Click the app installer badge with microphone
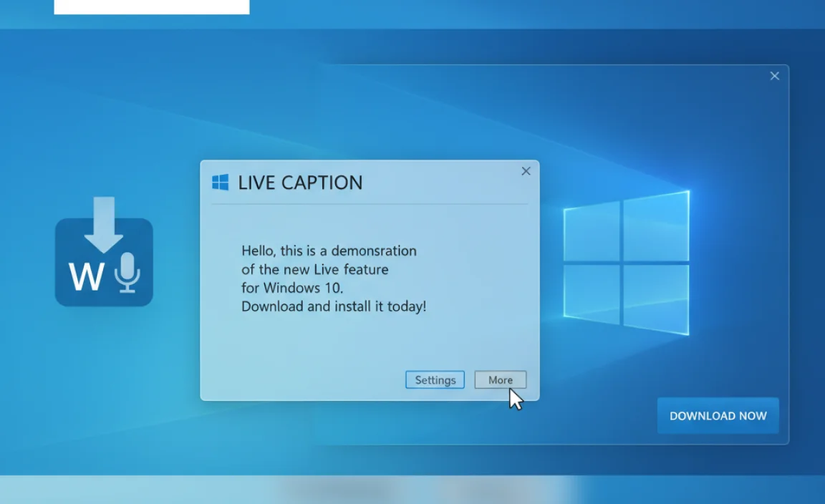The width and height of the screenshot is (825, 504). click(x=104, y=261)
